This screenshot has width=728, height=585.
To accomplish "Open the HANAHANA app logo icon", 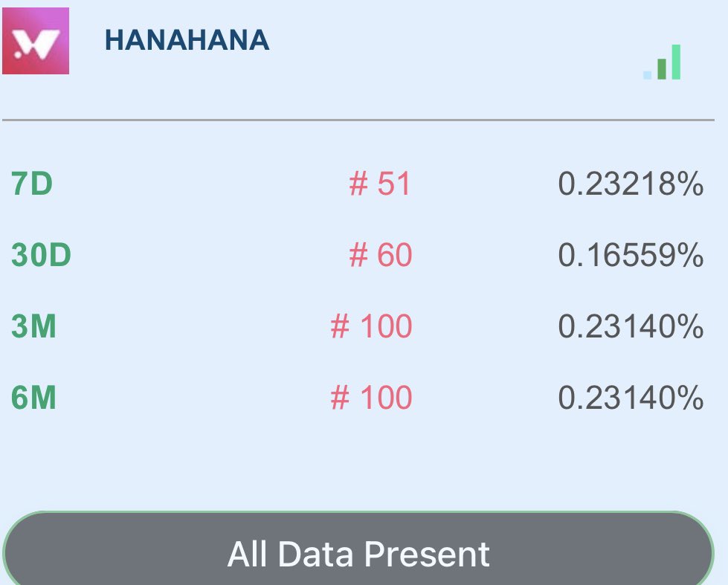I will point(36,41).
